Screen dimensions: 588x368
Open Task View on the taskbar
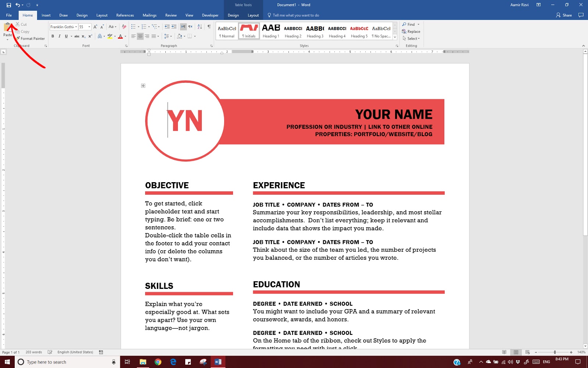pos(128,362)
